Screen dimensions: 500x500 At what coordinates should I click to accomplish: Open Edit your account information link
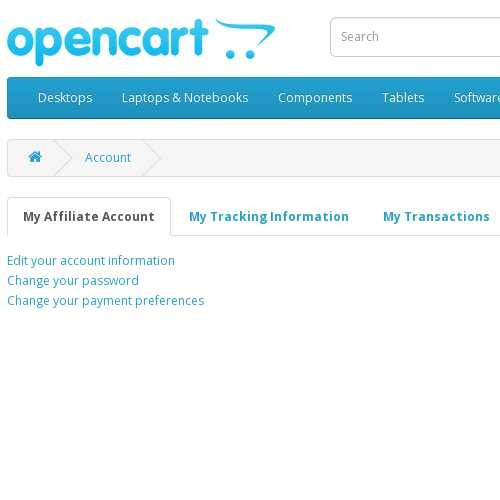pyautogui.click(x=91, y=261)
